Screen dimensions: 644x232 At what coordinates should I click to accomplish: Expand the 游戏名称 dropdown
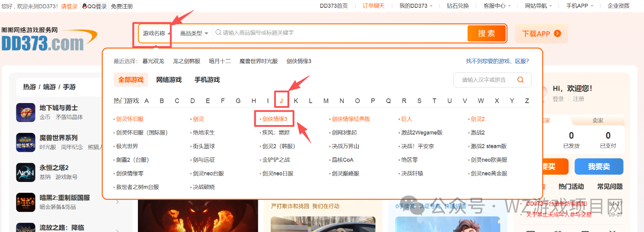point(156,33)
